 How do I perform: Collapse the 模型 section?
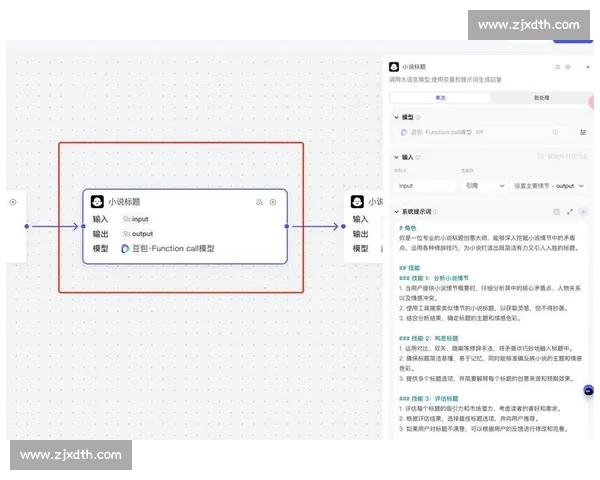(x=396, y=117)
